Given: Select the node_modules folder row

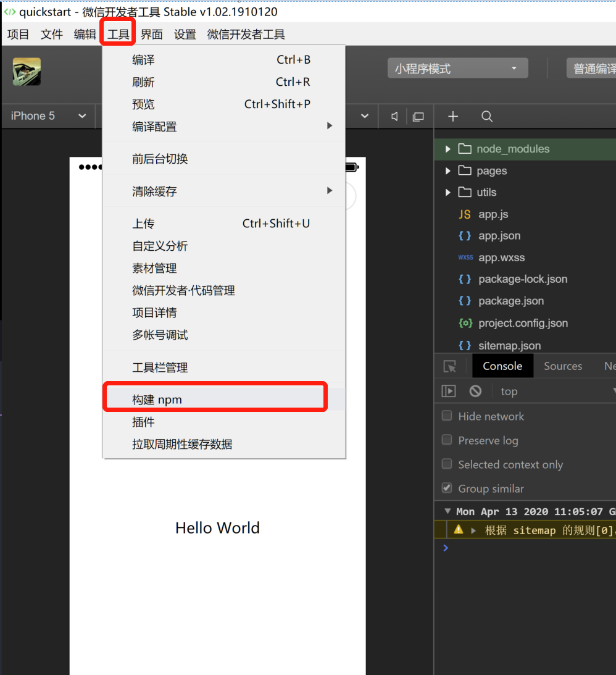Looking at the screenshot, I should (525, 149).
